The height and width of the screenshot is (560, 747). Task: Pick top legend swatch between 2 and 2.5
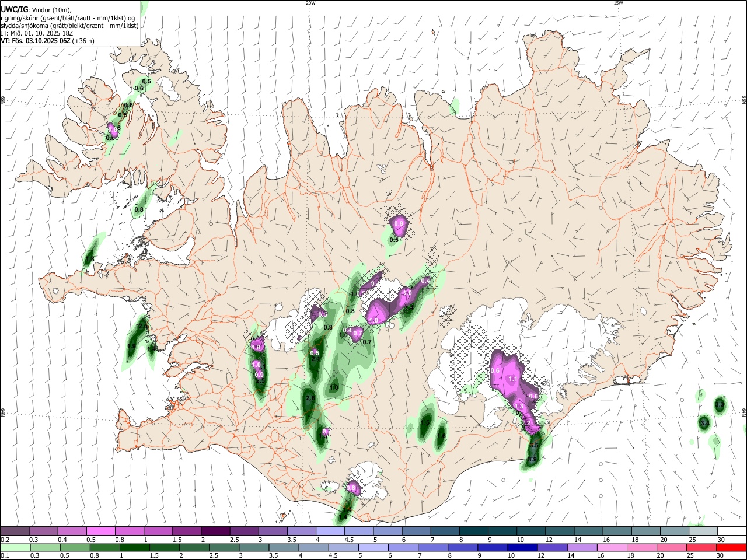[215, 531]
